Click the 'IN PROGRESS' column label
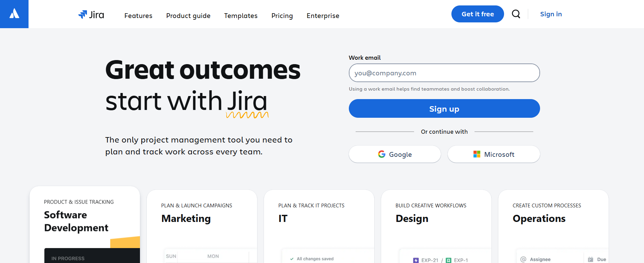This screenshot has height=263, width=644. point(68,259)
